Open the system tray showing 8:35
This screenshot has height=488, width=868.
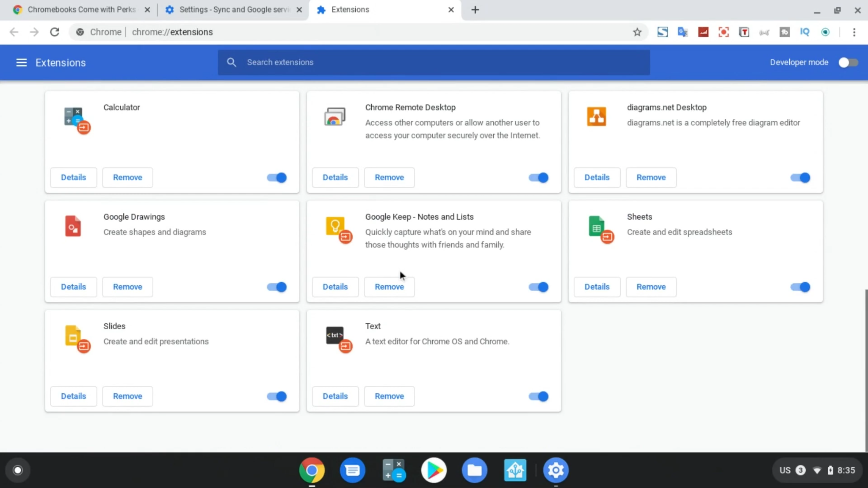click(x=817, y=470)
